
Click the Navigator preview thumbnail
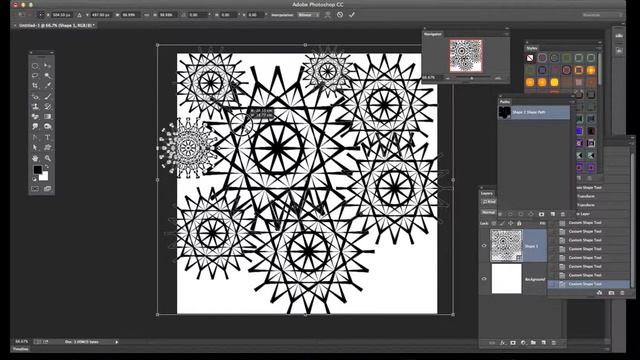click(x=466, y=56)
